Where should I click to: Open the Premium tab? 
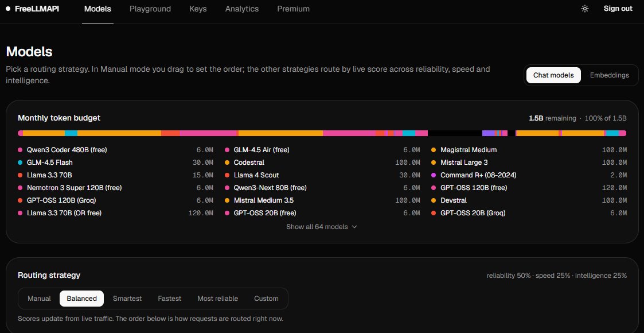click(x=293, y=9)
